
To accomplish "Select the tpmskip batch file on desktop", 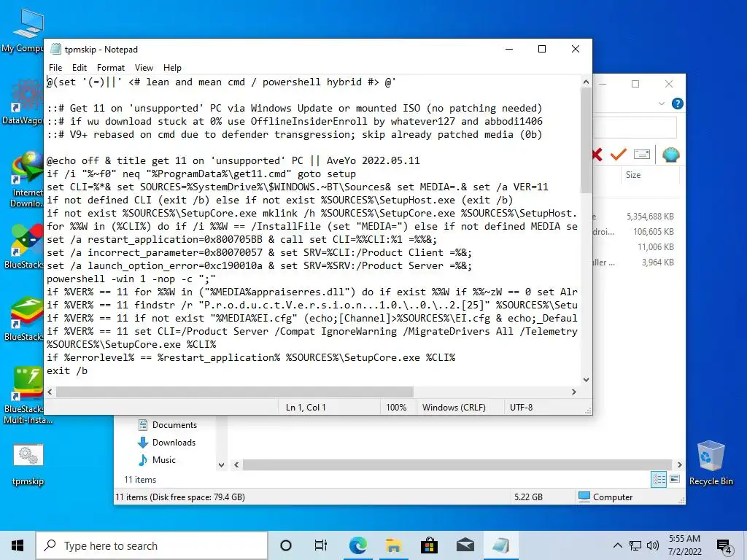I will [28, 464].
